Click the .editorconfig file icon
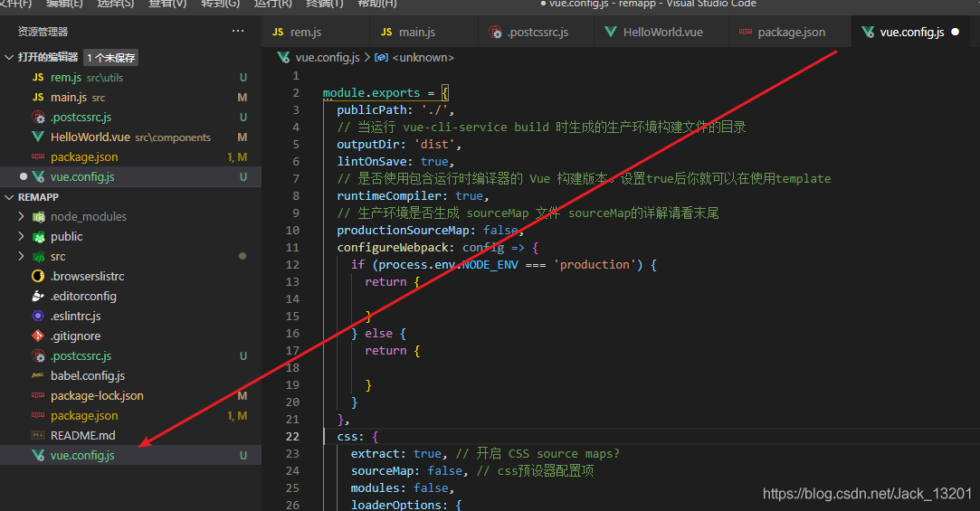This screenshot has width=980, height=511. [38, 296]
